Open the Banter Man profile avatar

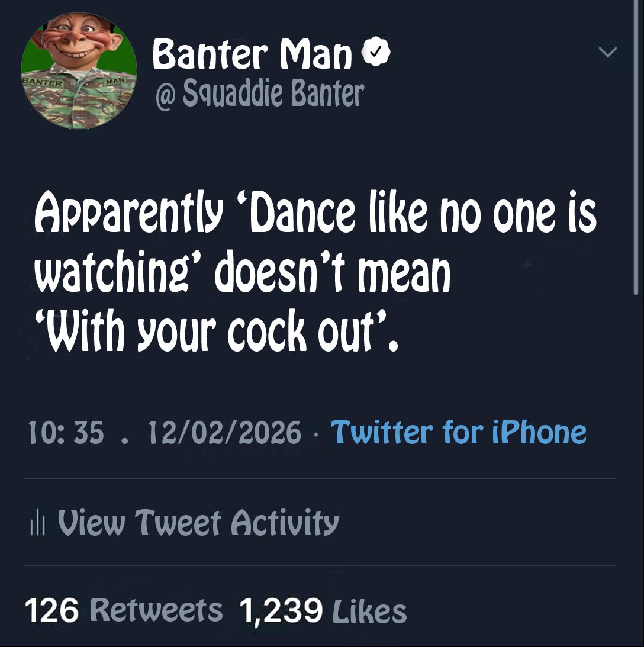point(79,72)
